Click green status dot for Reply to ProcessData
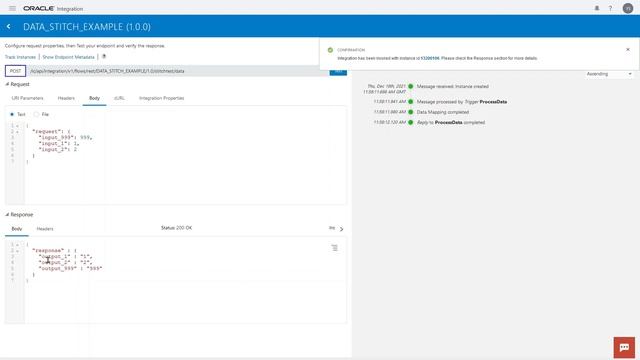This screenshot has width=640, height=360. tap(411, 122)
